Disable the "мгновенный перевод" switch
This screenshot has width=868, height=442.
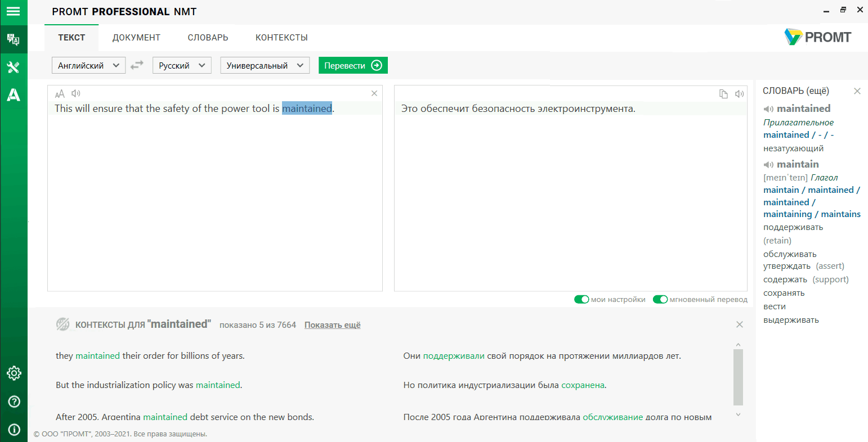[x=660, y=299]
